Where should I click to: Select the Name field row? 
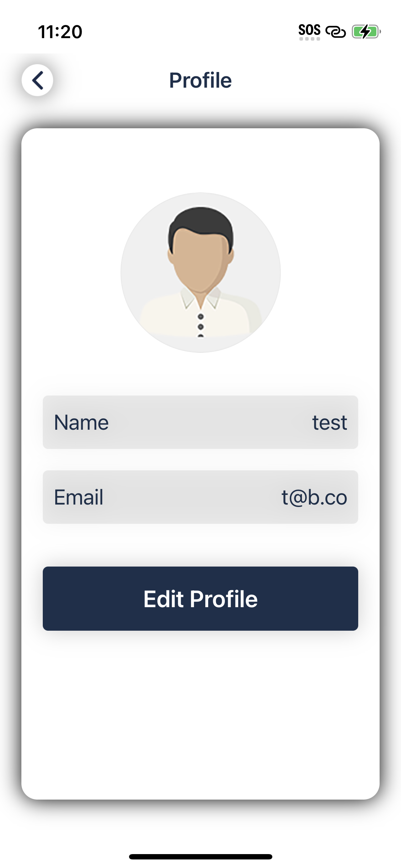(200, 422)
